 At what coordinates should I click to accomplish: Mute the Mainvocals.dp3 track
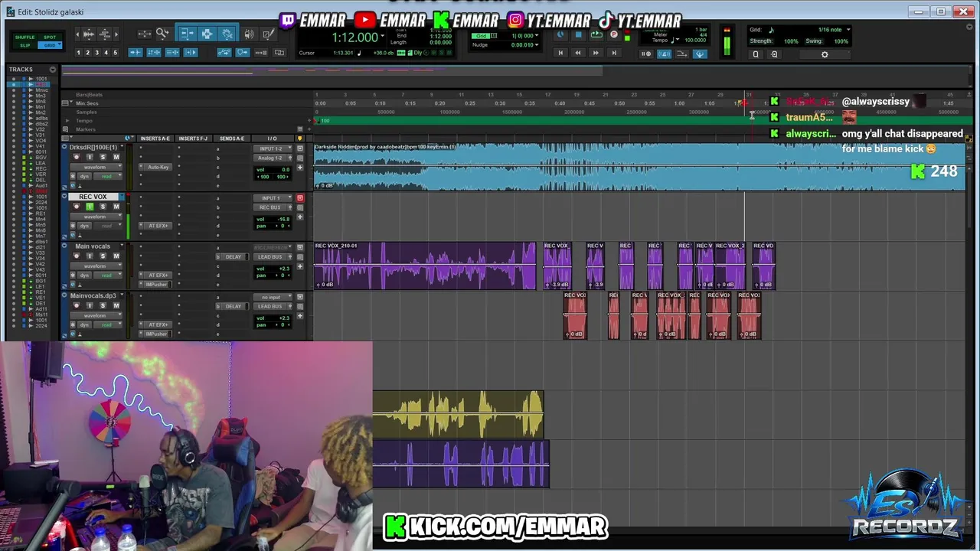pyautogui.click(x=116, y=305)
